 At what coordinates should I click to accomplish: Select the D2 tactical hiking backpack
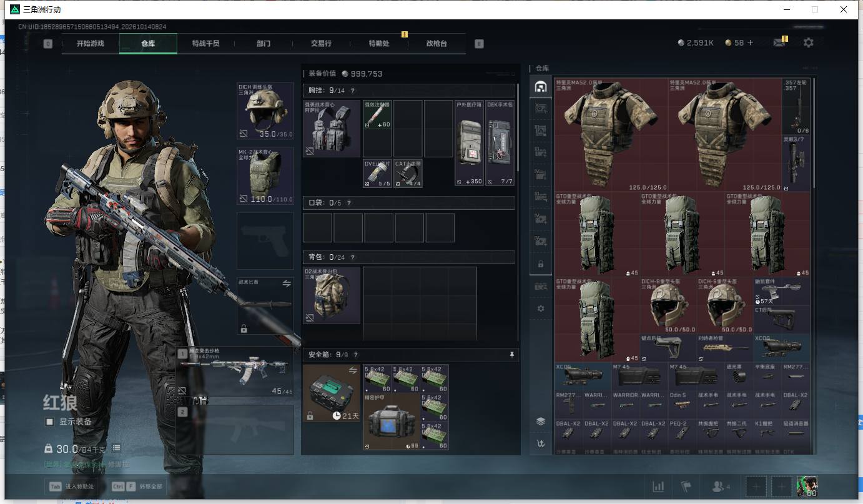332,295
